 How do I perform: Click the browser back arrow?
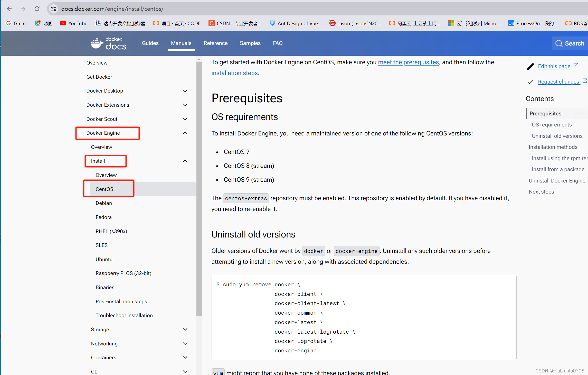[x=9, y=9]
